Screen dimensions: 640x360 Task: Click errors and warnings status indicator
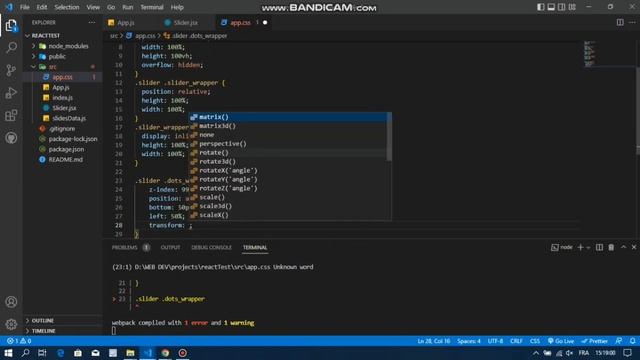[x=19, y=341]
